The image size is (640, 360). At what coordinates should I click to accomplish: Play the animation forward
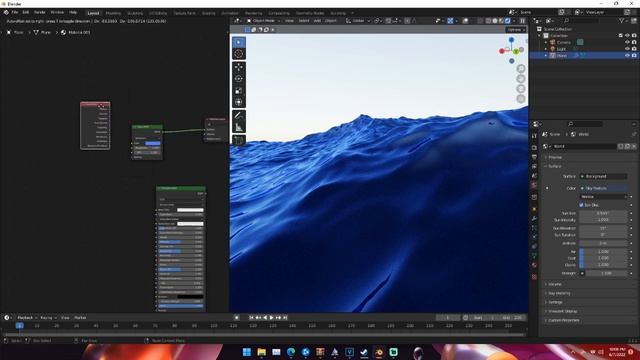(x=271, y=318)
